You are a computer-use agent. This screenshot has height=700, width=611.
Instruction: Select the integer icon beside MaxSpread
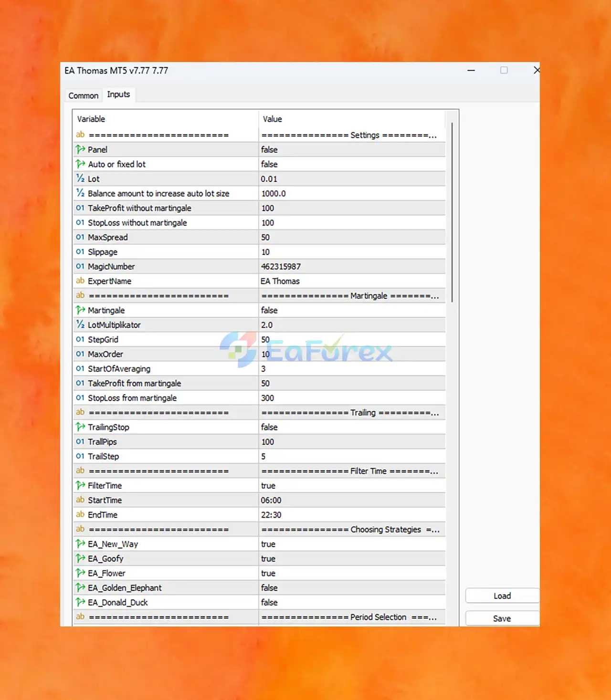coord(80,237)
